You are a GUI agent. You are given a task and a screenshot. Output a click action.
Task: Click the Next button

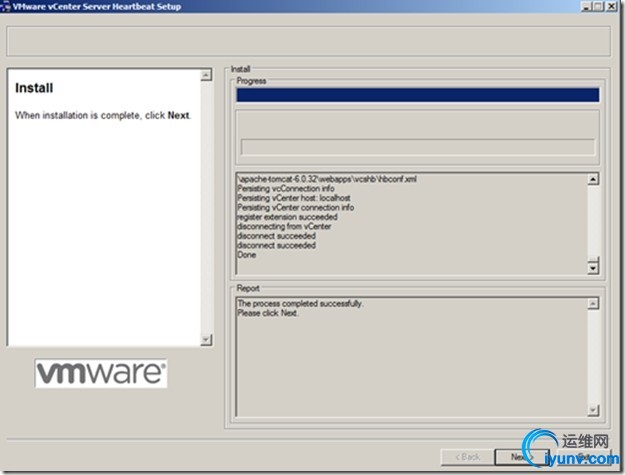click(521, 457)
